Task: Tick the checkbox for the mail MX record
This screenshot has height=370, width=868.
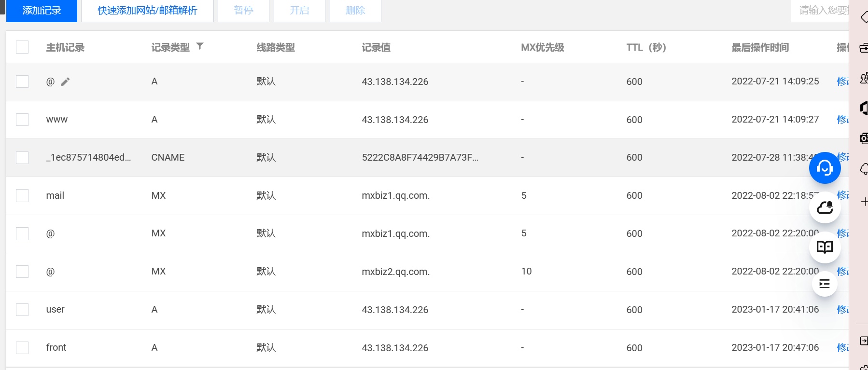Action: click(22, 195)
